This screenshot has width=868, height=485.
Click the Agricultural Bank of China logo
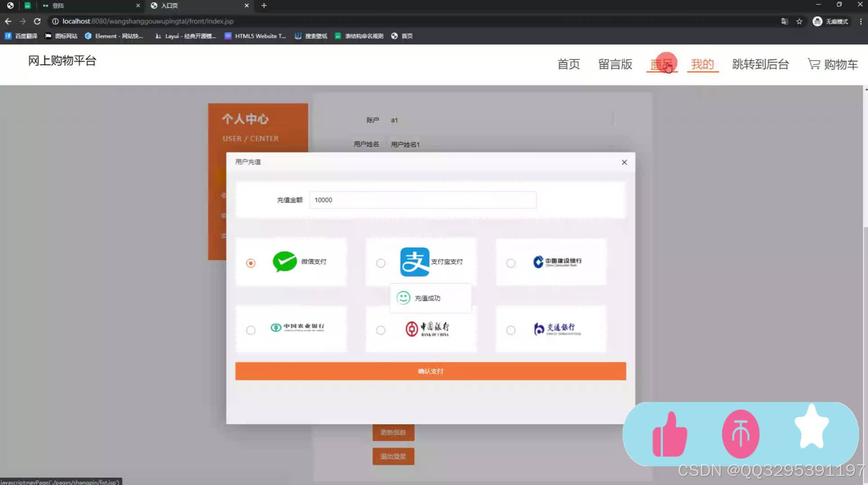click(297, 327)
